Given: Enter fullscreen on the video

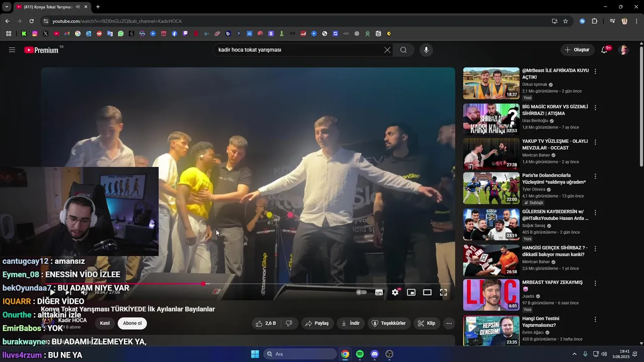Looking at the screenshot, I should [443, 292].
